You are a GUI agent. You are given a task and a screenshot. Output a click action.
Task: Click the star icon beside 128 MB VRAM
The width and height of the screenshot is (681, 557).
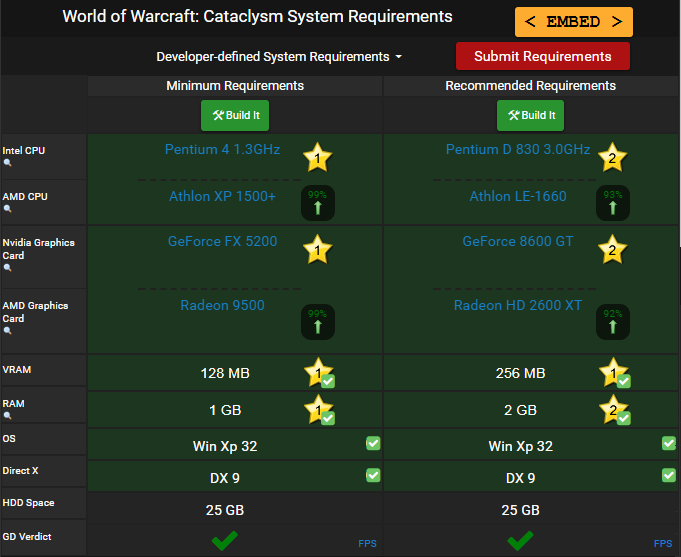coord(319,372)
